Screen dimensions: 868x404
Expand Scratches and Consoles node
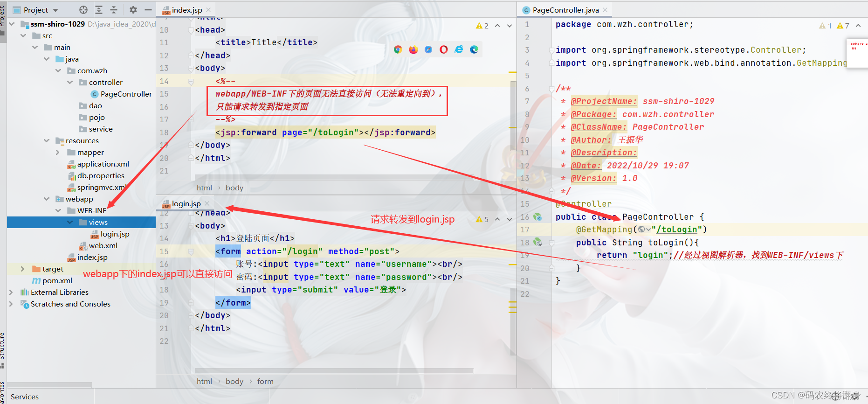tap(11, 304)
